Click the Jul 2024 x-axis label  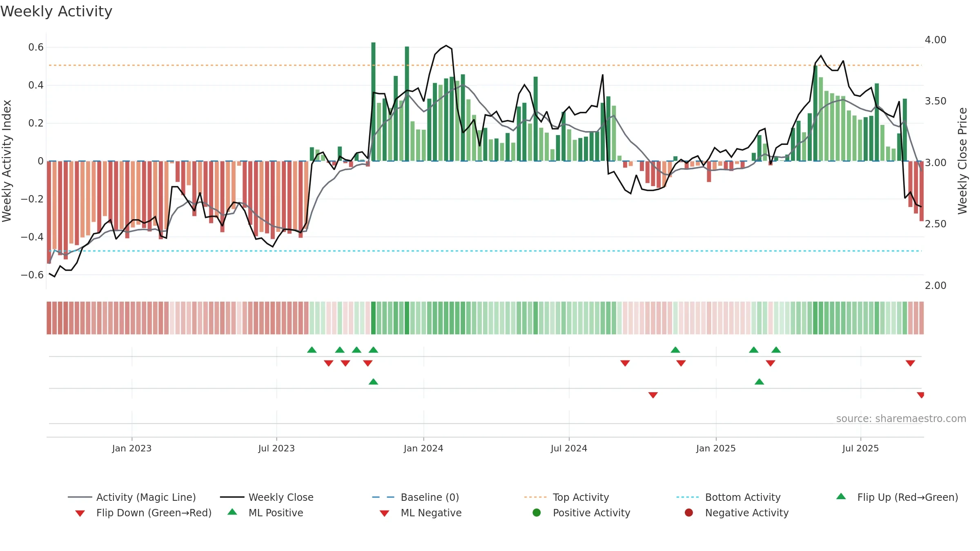coord(569,448)
